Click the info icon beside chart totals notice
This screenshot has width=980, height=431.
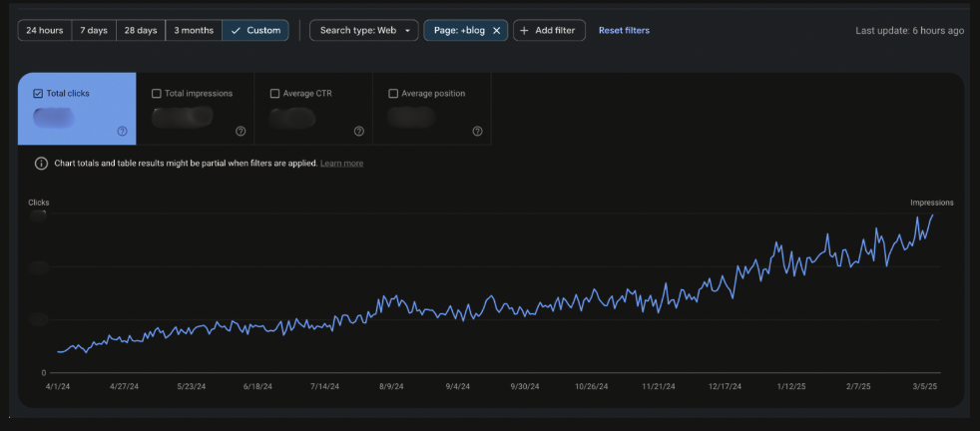click(x=41, y=164)
